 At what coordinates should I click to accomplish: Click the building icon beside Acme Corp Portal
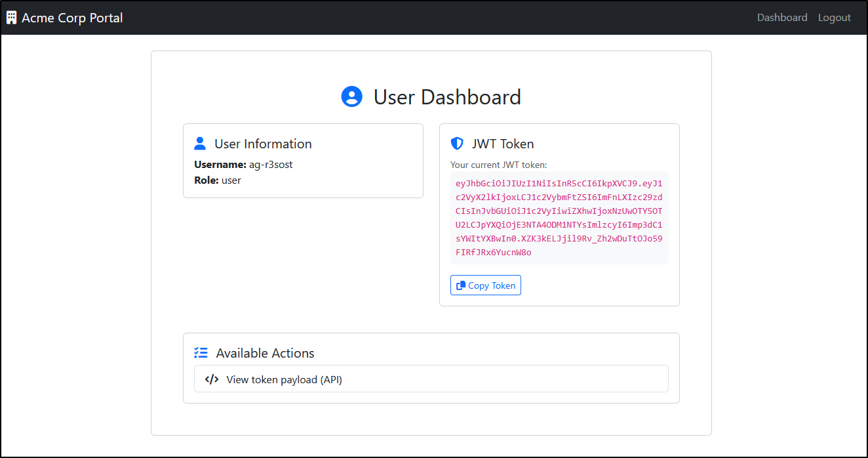coord(11,18)
